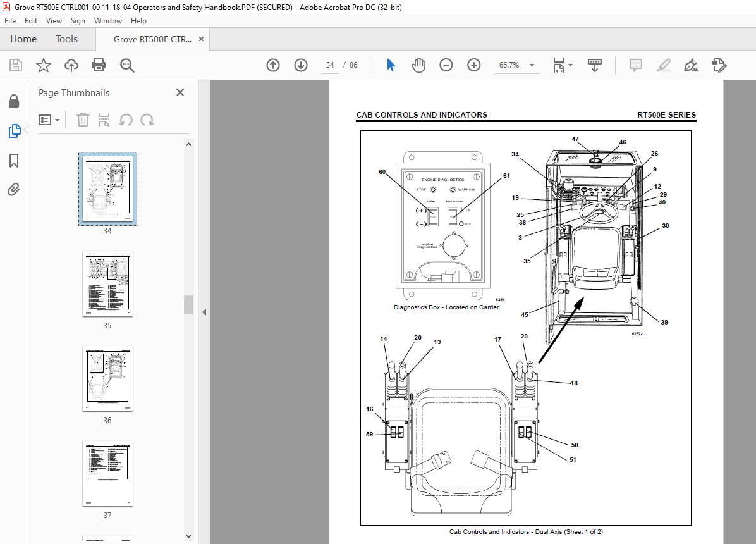The height and width of the screenshot is (544, 756).
Task: Click the security lock icon in sidebar
Action: click(14, 101)
